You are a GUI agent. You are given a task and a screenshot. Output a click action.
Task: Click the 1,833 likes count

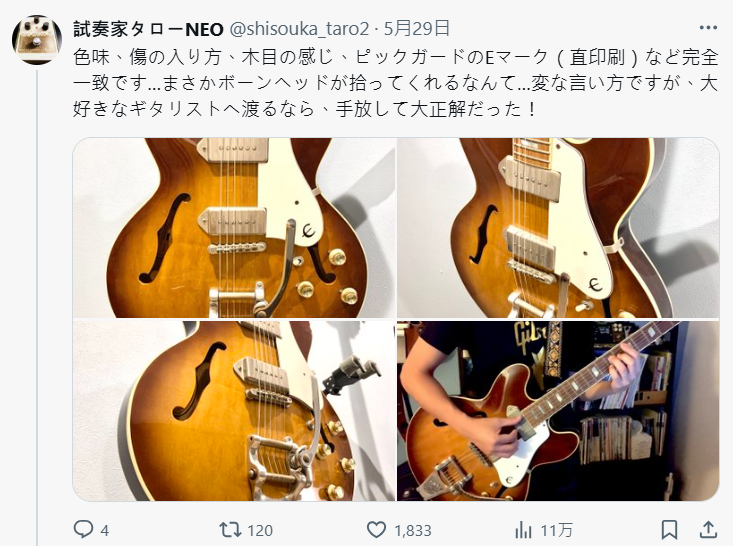(x=413, y=531)
